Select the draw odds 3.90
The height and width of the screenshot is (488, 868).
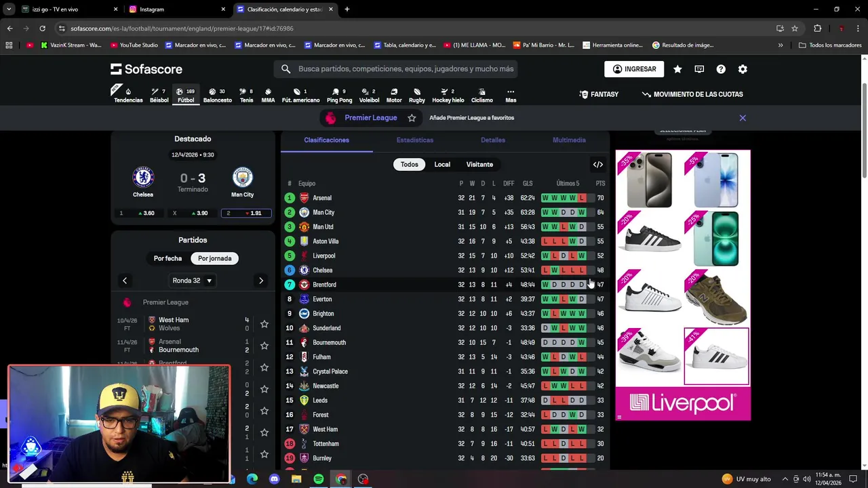[x=191, y=213]
